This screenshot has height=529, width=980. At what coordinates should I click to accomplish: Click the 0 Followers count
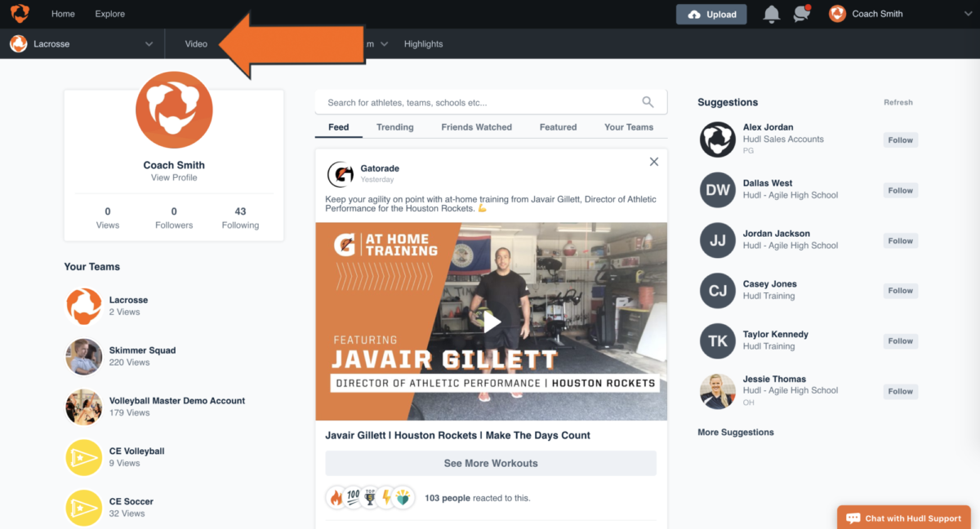click(174, 218)
